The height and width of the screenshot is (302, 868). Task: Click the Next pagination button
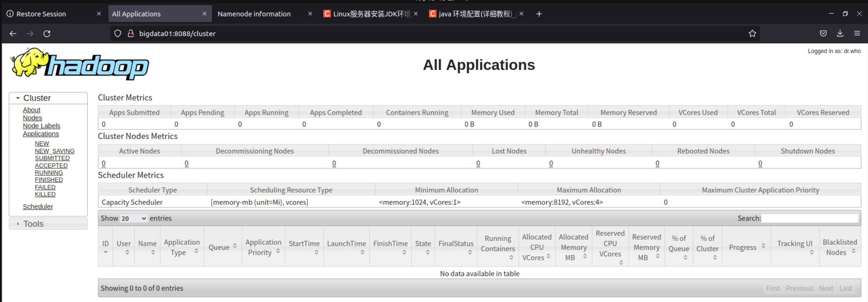(x=826, y=288)
